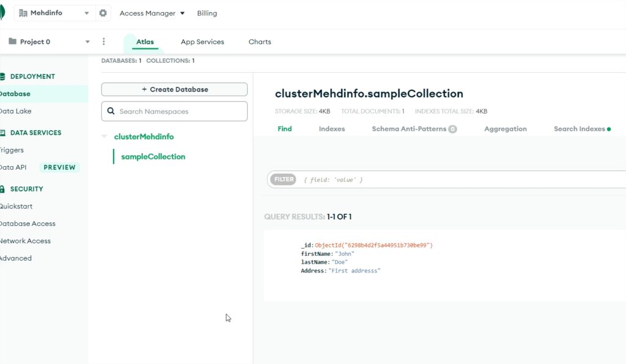This screenshot has height=364, width=626.
Task: Click the STORAGE SIZE: 4KB stat
Action: coord(302,111)
